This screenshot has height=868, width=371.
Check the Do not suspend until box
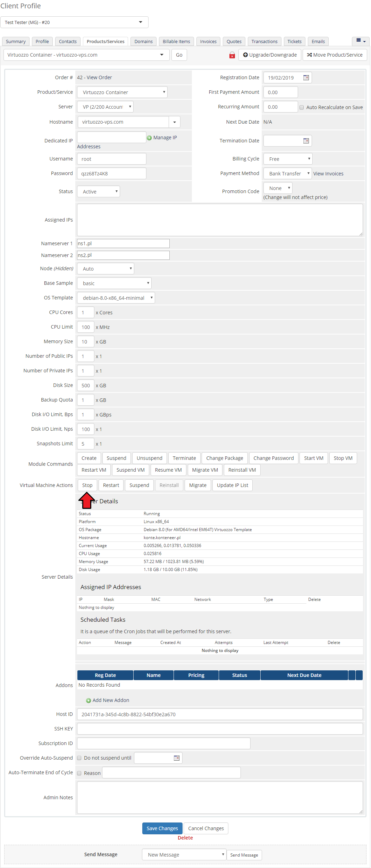click(x=79, y=758)
